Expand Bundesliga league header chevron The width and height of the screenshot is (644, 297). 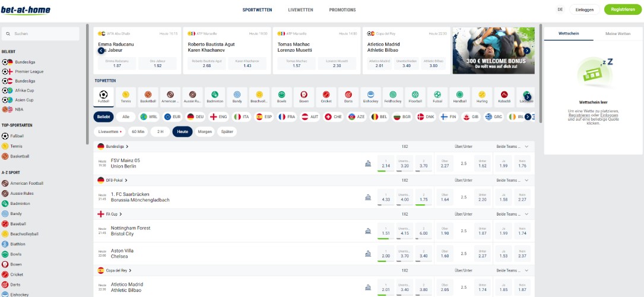tap(128, 146)
